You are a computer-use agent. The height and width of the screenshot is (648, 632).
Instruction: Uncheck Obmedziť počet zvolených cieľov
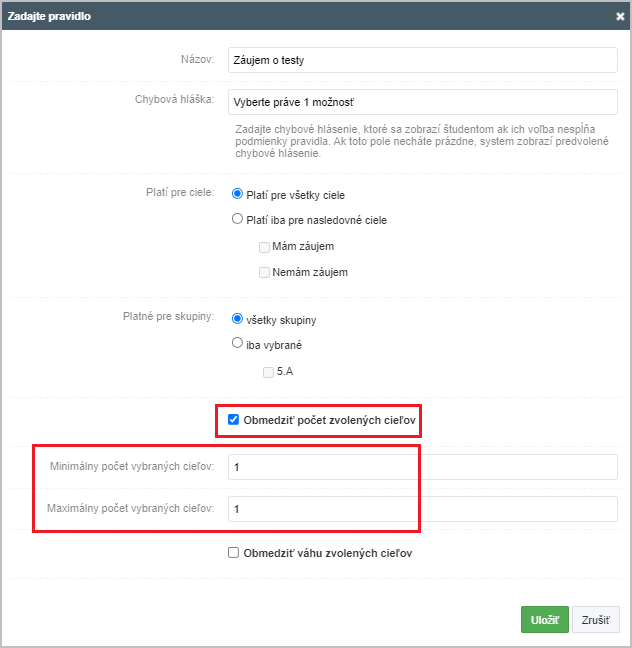(234, 420)
